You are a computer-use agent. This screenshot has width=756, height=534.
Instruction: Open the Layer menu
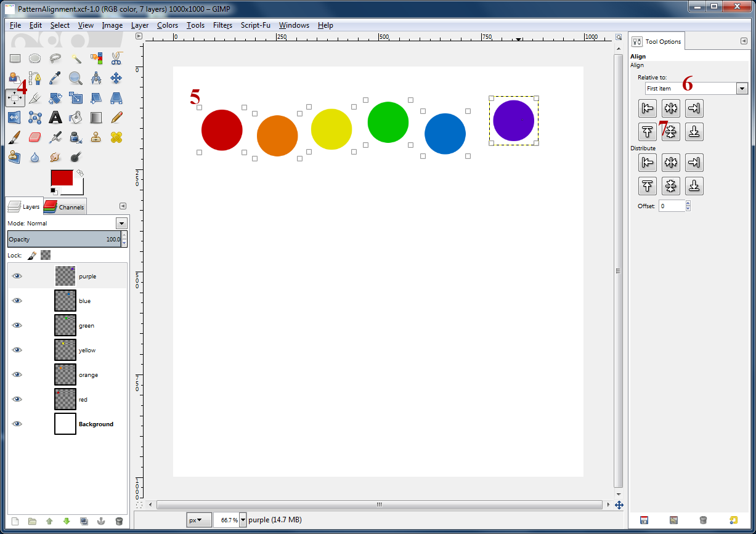click(x=140, y=25)
